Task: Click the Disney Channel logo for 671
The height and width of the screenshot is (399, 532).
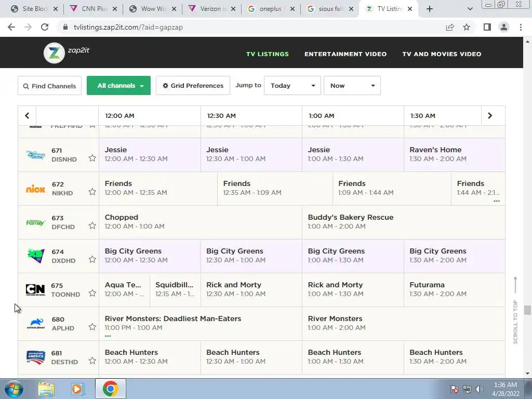Action: pyautogui.click(x=36, y=155)
